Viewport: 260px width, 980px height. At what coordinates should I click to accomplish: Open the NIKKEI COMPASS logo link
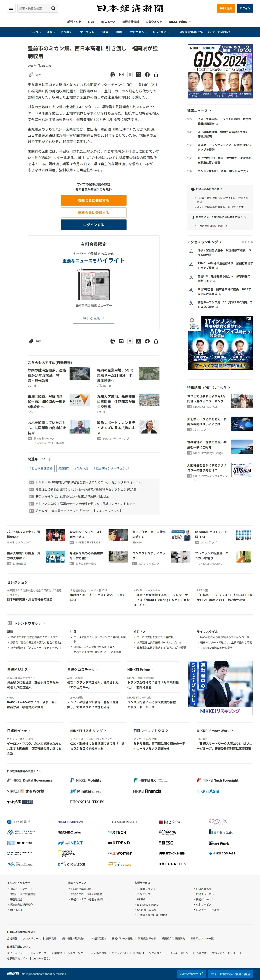[222, 853]
